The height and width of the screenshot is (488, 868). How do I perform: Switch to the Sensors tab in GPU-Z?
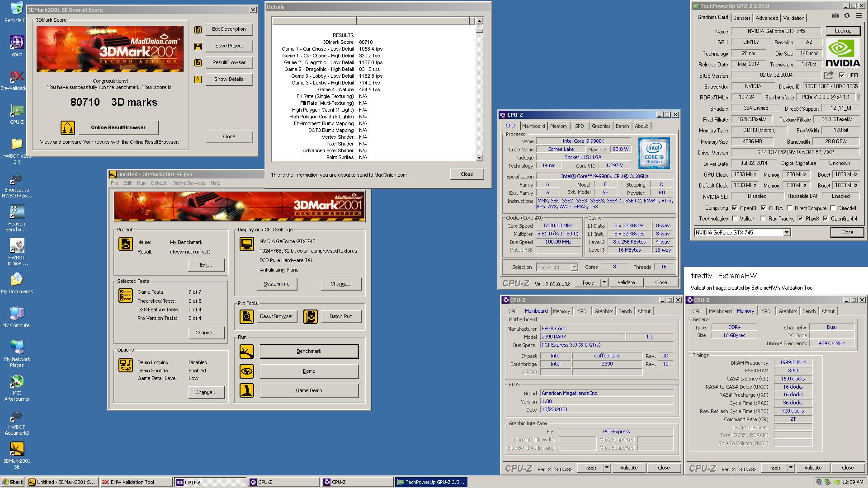742,18
